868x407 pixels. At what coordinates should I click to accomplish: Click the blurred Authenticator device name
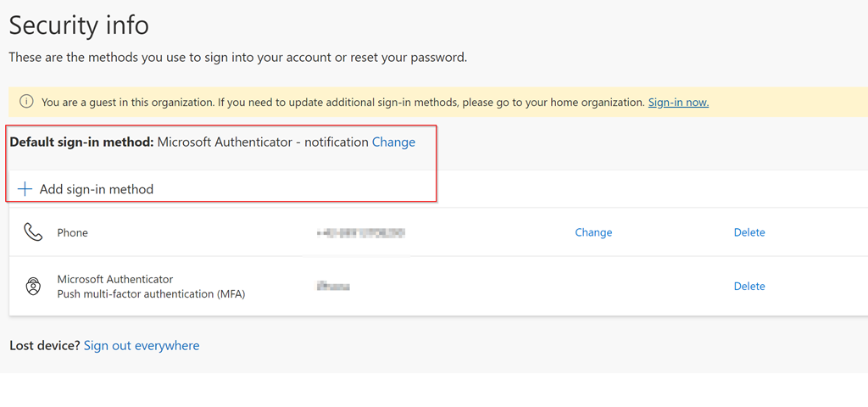[333, 287]
